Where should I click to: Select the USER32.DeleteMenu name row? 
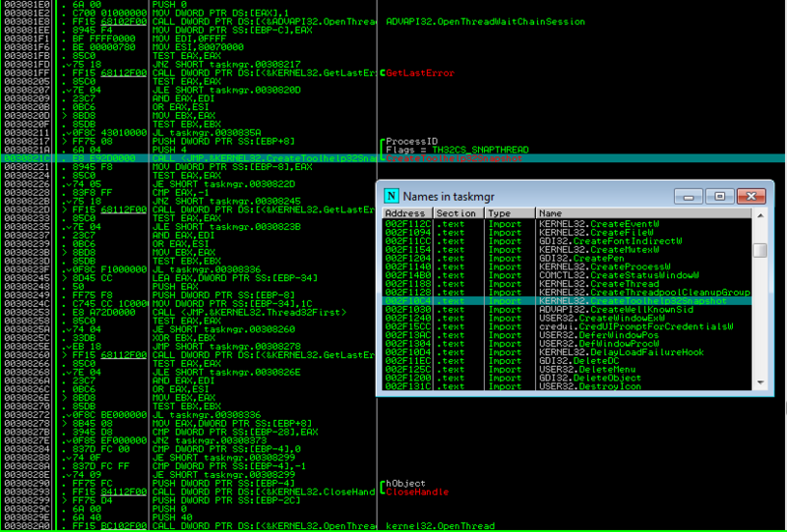coord(567,370)
